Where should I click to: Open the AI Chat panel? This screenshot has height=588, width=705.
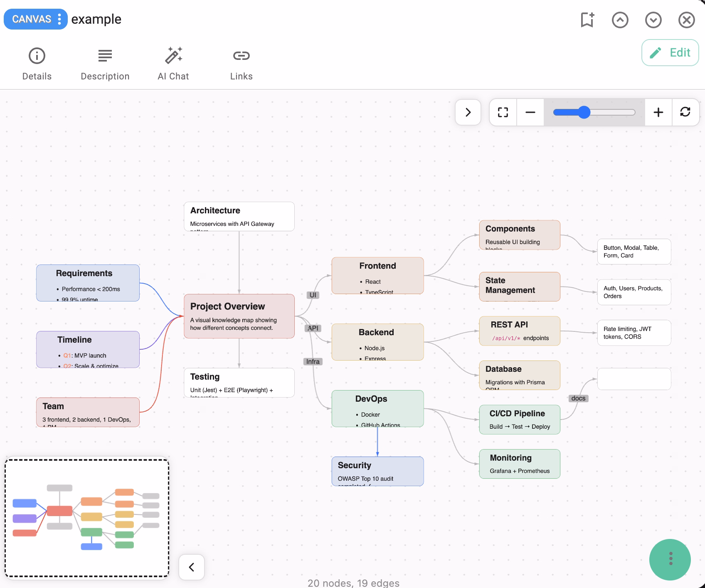coord(173,62)
